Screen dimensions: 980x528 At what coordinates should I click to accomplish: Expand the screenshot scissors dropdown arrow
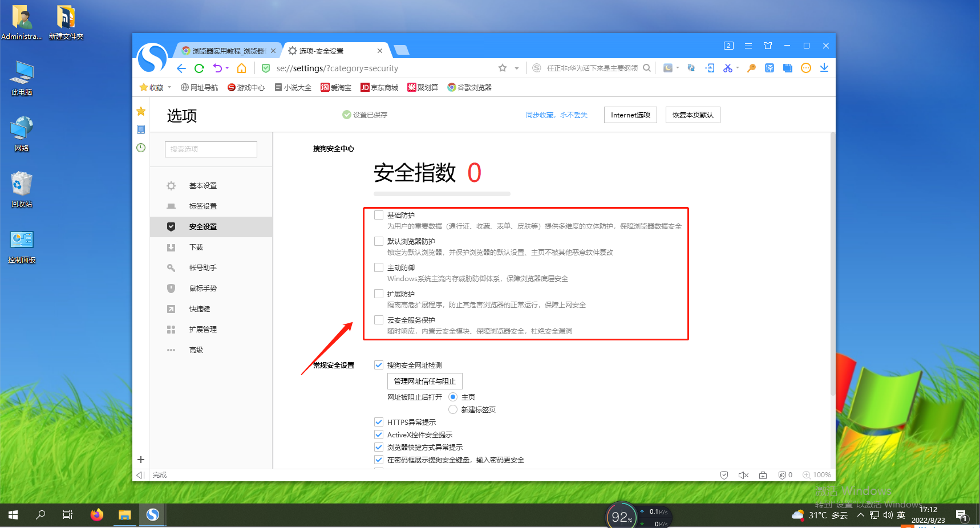tap(738, 68)
